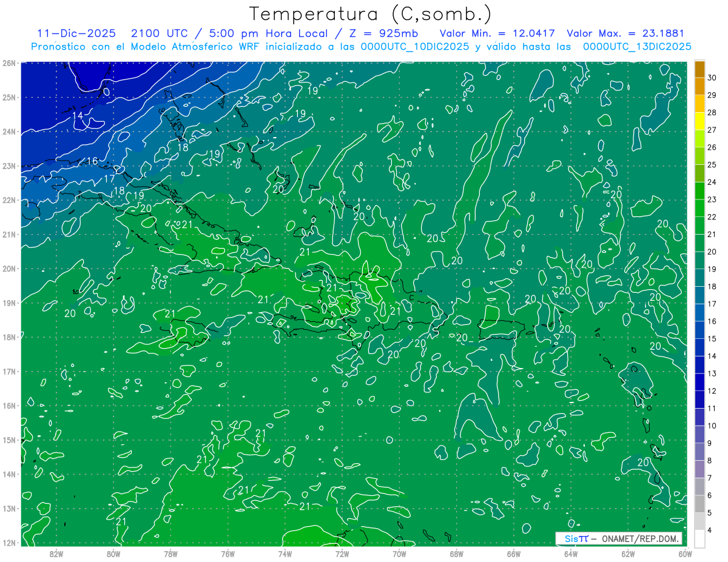Click color scale label '28'
This screenshot has width=728, height=562.
point(712,112)
